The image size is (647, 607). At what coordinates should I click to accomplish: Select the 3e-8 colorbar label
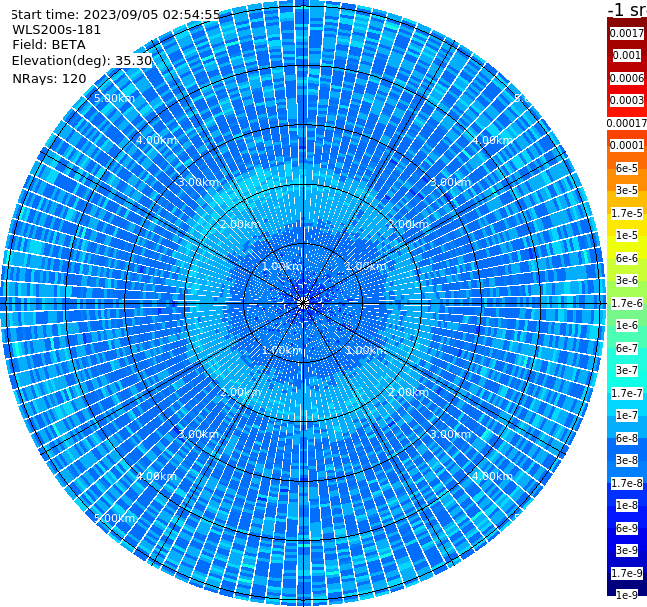(x=627, y=460)
